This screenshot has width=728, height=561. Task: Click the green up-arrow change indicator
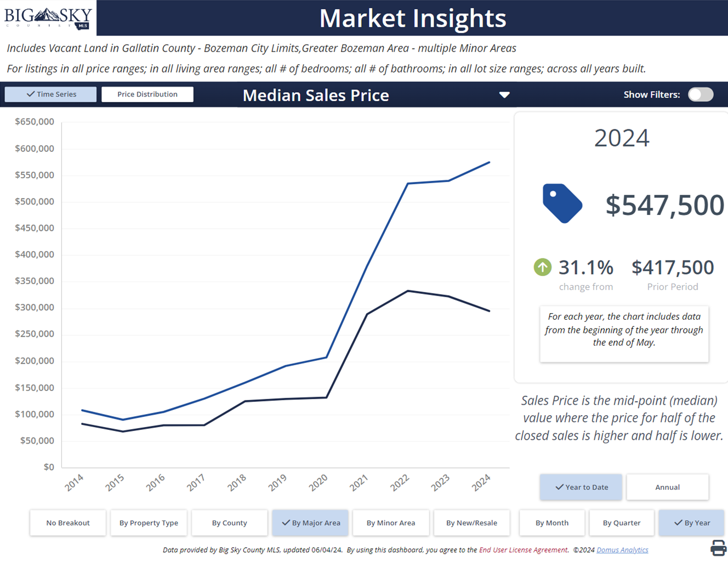[542, 267]
